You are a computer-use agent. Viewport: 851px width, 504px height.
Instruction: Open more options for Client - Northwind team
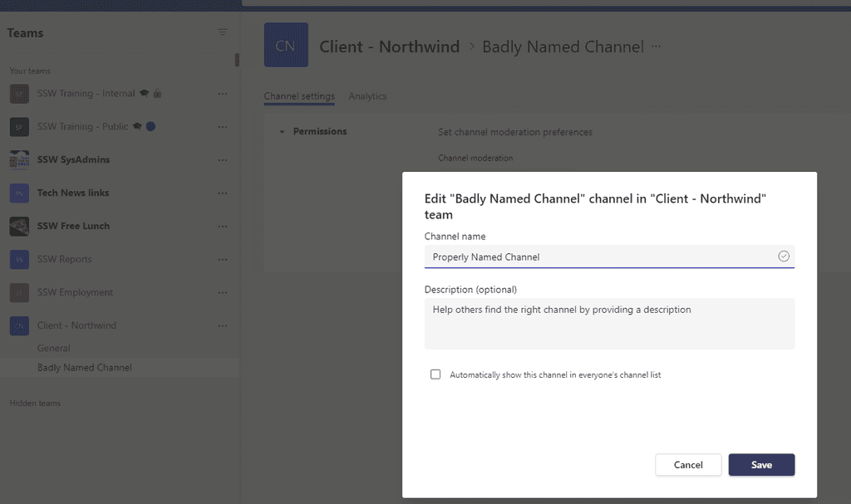click(x=223, y=325)
